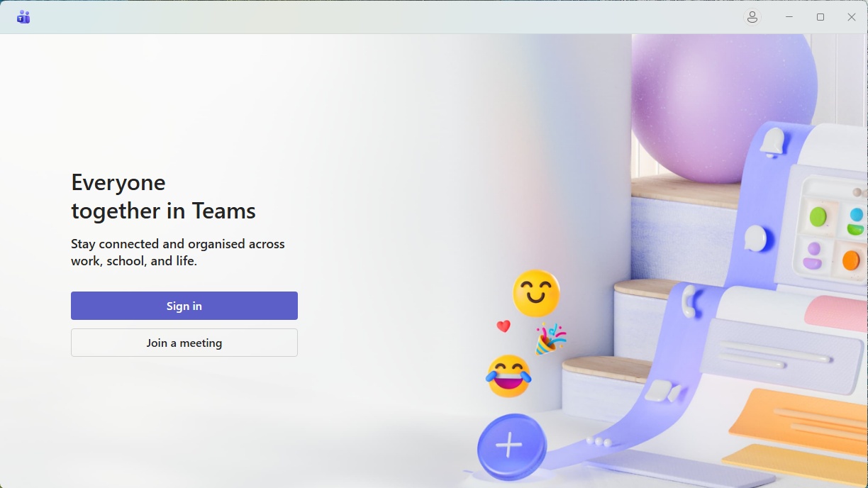Viewport: 868px width, 488px height.
Task: Click the blue plus circle in illustration
Action: (511, 447)
